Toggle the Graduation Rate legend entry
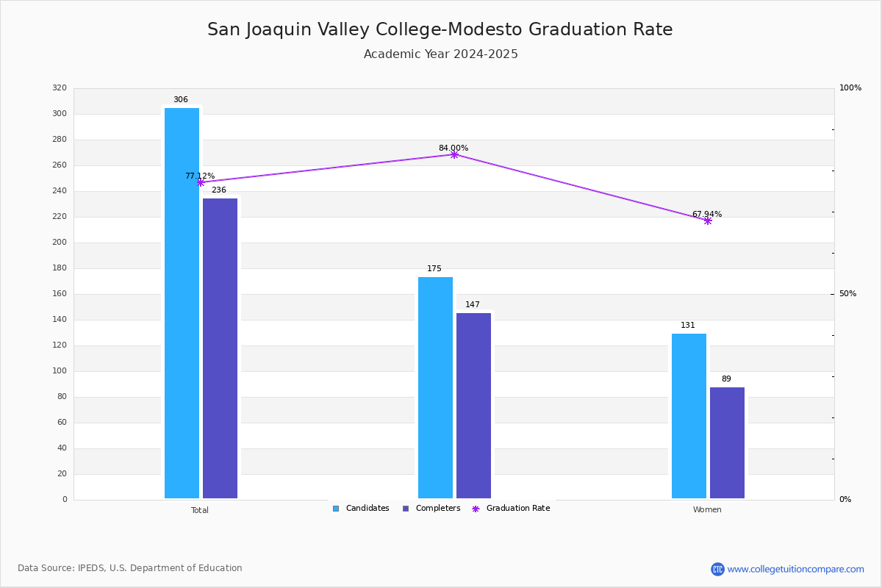This screenshot has height=588, width=882. 511,509
